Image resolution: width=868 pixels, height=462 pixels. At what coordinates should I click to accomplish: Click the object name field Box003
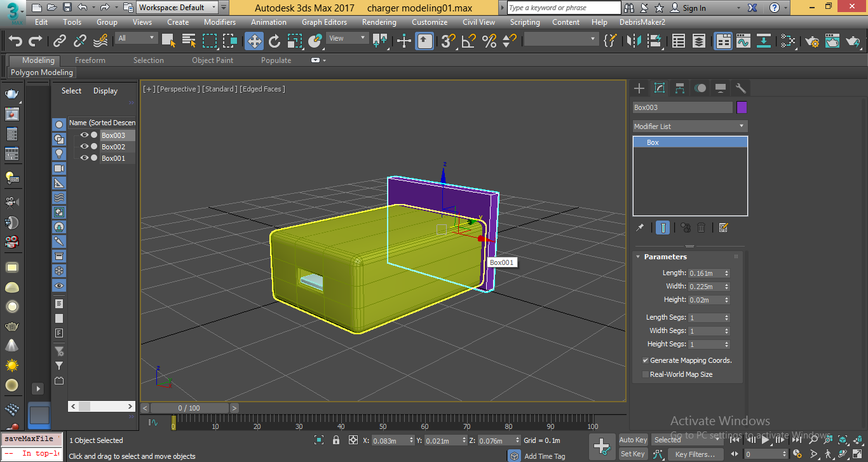point(682,107)
